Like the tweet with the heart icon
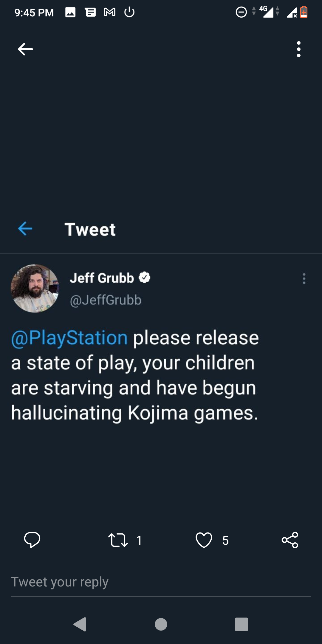 pos(204,540)
